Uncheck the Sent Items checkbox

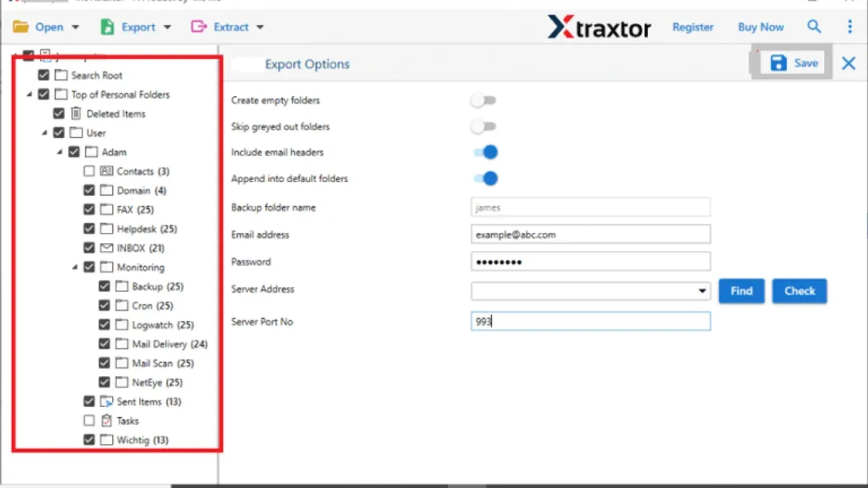point(89,401)
